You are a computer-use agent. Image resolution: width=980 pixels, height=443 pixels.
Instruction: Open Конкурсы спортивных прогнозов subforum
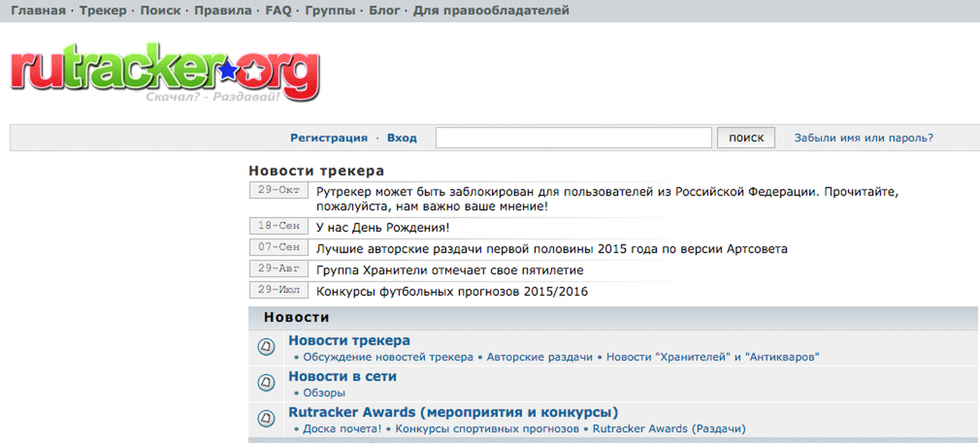click(487, 429)
